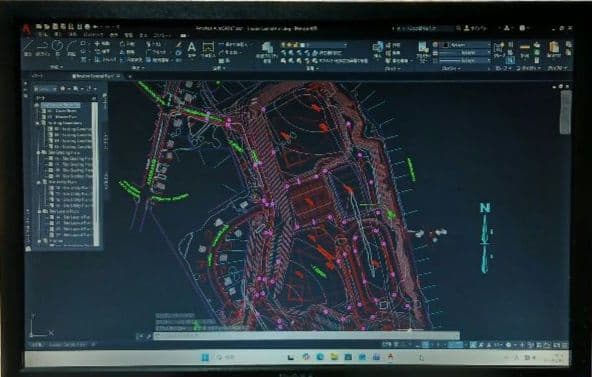Image resolution: width=592 pixels, height=377 pixels.
Task: Click the Group icon
Action: point(499,50)
